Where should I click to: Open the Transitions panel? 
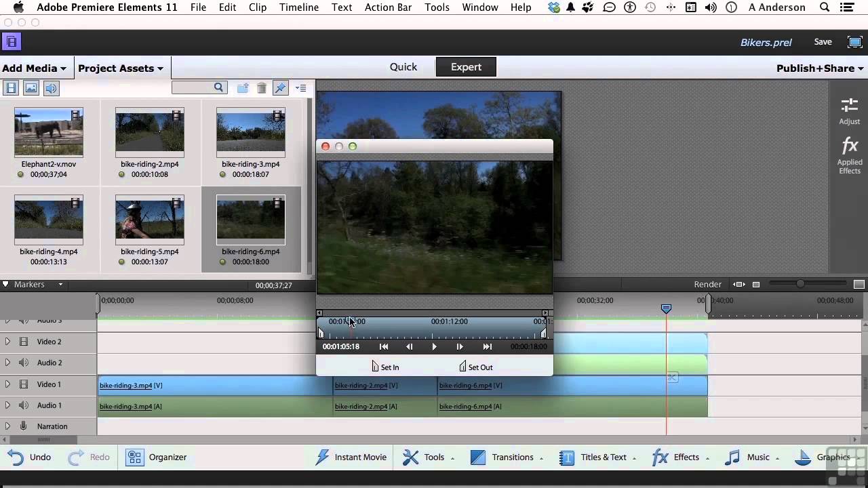507,457
